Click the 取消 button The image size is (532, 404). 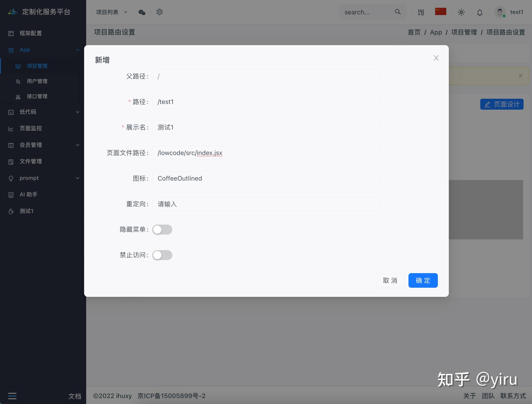click(x=390, y=280)
